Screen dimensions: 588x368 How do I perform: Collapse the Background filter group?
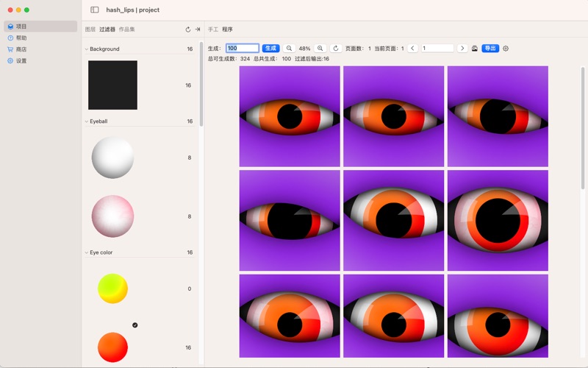(x=86, y=49)
